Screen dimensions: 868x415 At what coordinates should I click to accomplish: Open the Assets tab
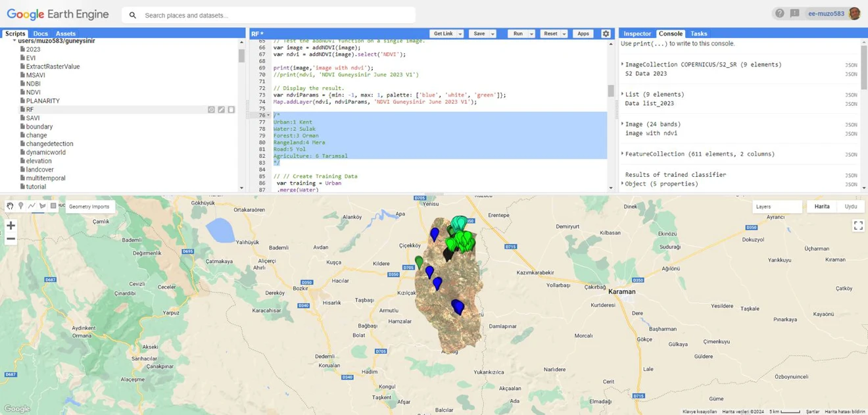[x=66, y=34]
